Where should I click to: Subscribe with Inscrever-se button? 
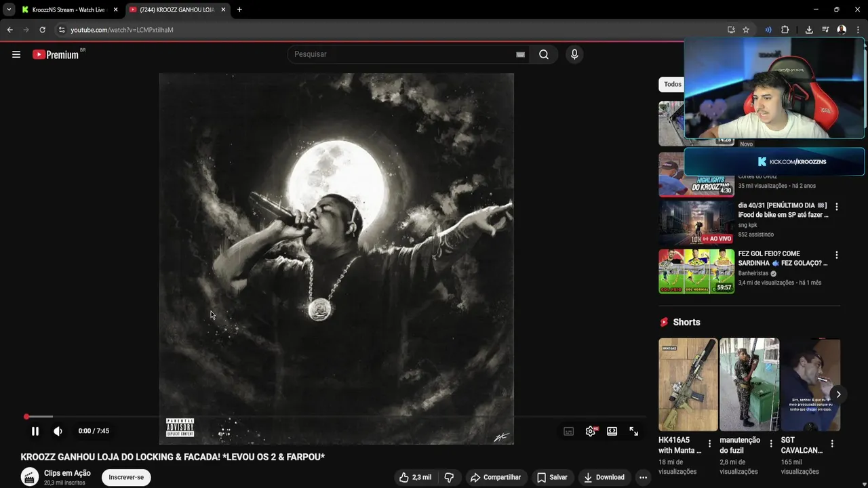point(126,477)
